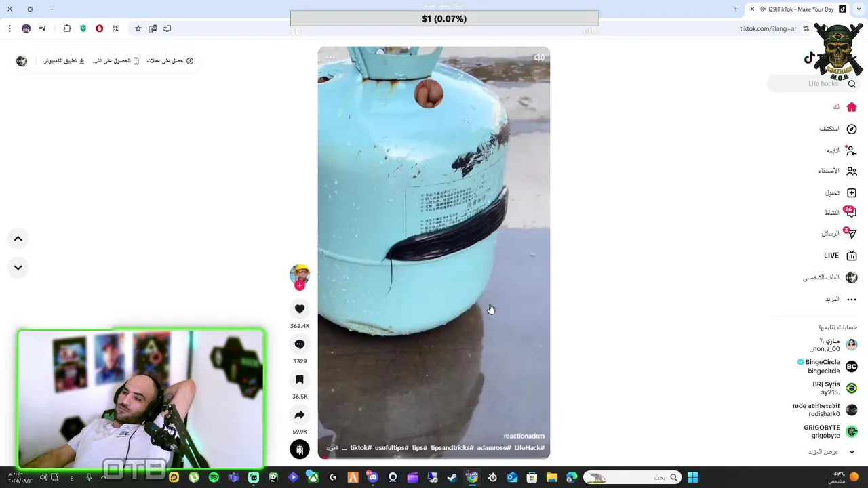Open the Profile page (الملف الشخصي)
868x488 pixels.
pos(830,277)
